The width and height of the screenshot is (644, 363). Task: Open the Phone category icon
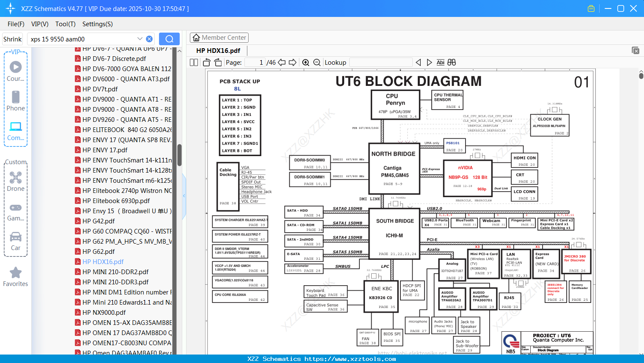[x=16, y=101]
